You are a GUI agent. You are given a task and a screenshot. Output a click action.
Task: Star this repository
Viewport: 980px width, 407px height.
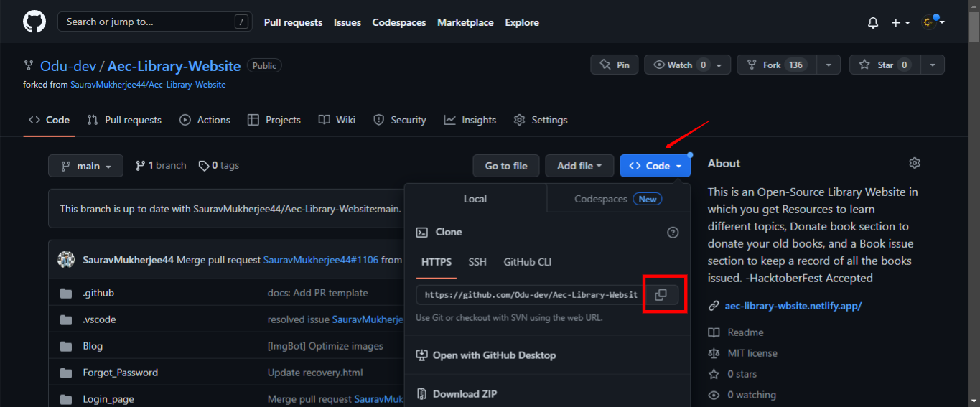click(885, 65)
